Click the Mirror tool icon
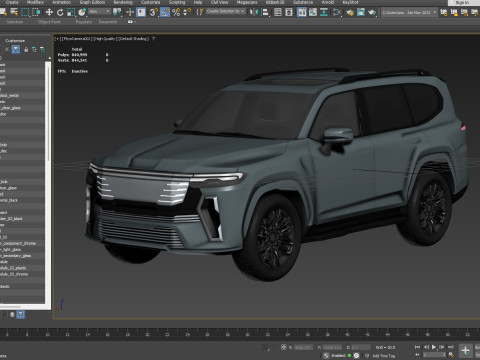Viewport: 480px width, 360px height. (x=254, y=13)
